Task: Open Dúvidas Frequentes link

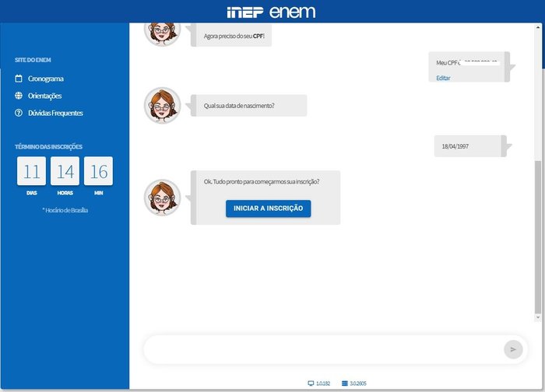Action: (x=55, y=114)
